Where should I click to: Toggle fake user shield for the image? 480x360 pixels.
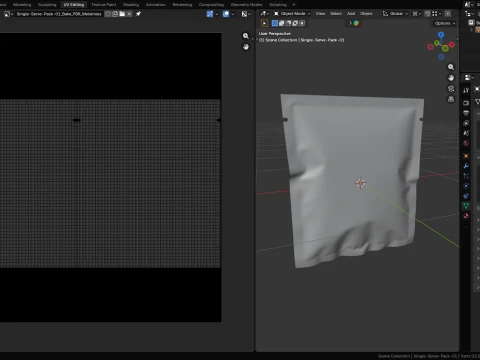coord(108,14)
